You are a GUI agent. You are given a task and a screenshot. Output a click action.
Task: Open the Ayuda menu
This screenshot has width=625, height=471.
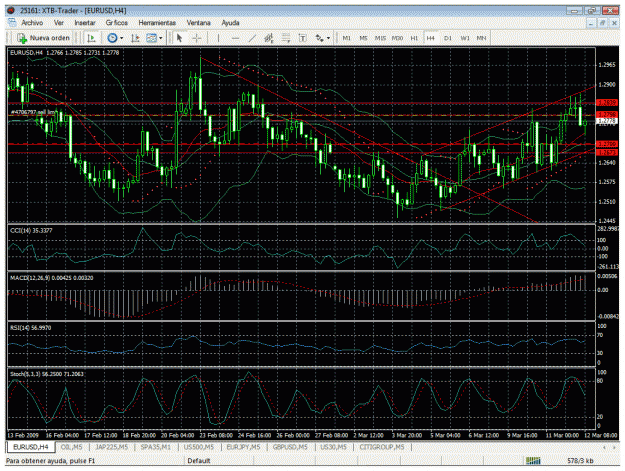click(x=230, y=23)
